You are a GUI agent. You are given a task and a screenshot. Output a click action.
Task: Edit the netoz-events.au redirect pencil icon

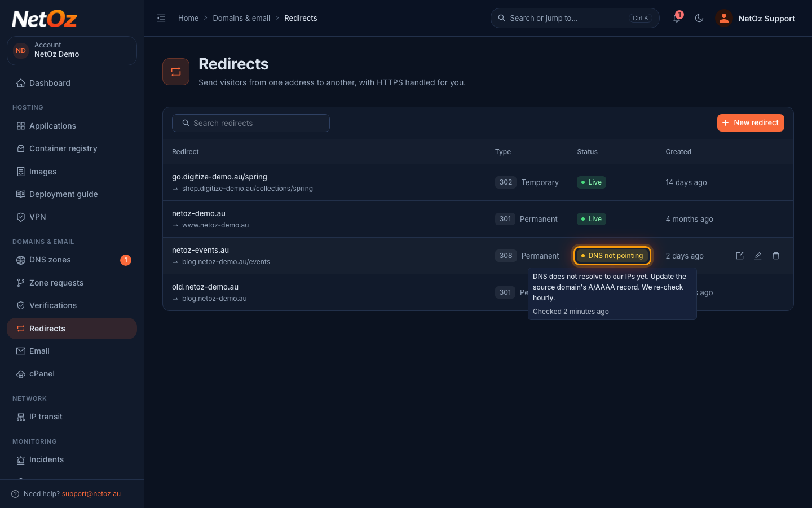pyautogui.click(x=758, y=256)
